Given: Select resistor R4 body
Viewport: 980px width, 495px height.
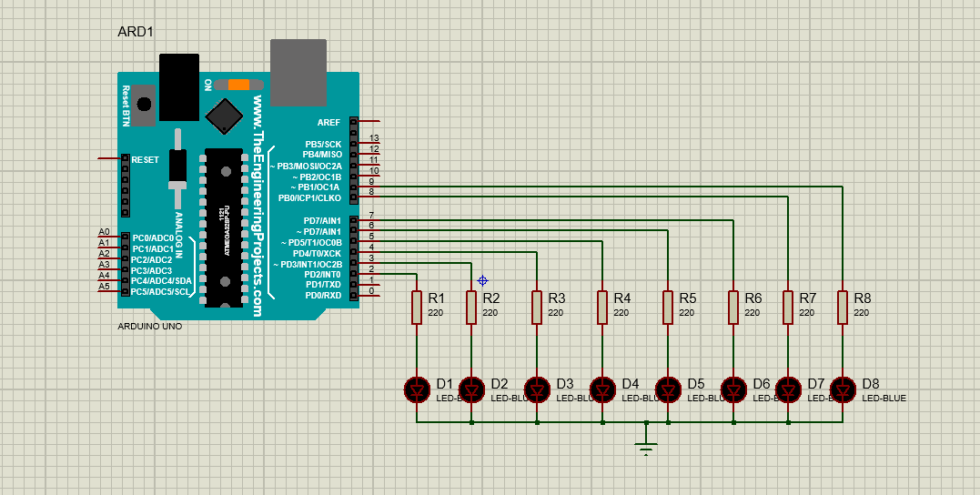Looking at the screenshot, I should click(x=602, y=308).
